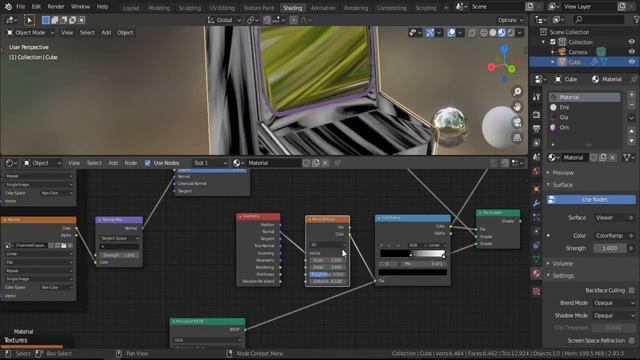Open the Output properties tab icon
This screenshot has width=640, height=360.
536,129
